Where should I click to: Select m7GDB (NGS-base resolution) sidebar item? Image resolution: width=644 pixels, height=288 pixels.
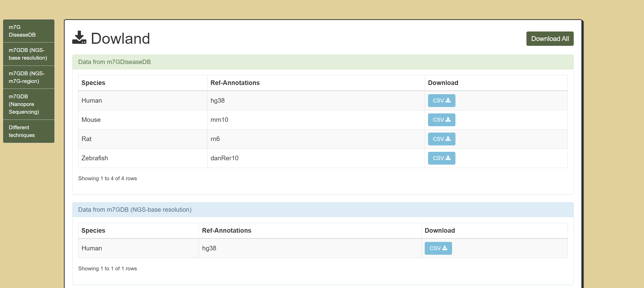pos(29,54)
